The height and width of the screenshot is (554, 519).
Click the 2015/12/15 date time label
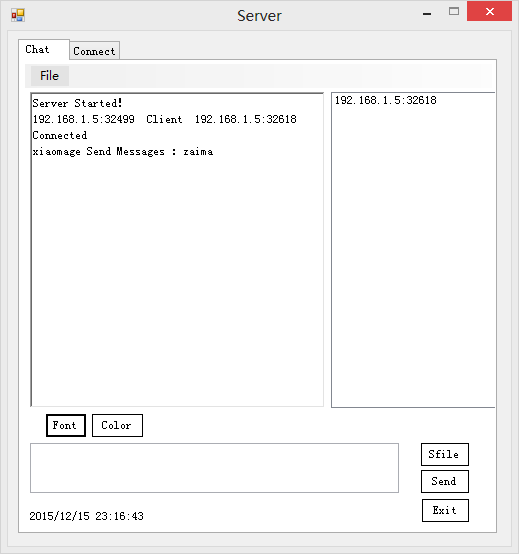point(87,516)
